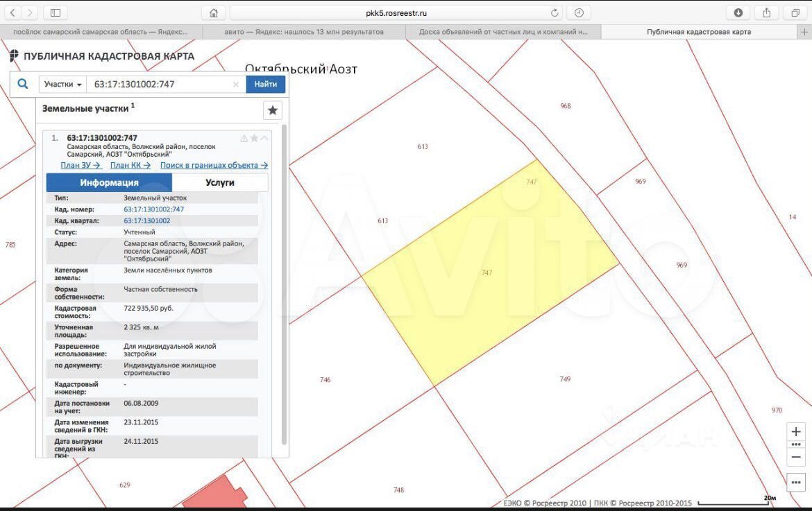Switch to посёлок самарский Яндекс tab
The width and height of the screenshot is (812, 511).
(101, 32)
